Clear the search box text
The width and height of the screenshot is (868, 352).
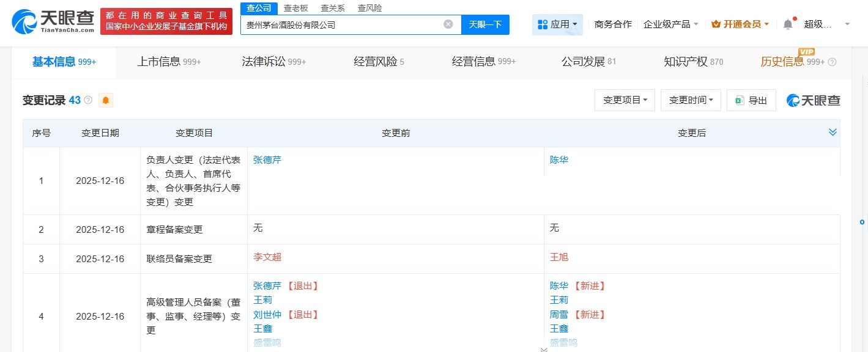(448, 24)
